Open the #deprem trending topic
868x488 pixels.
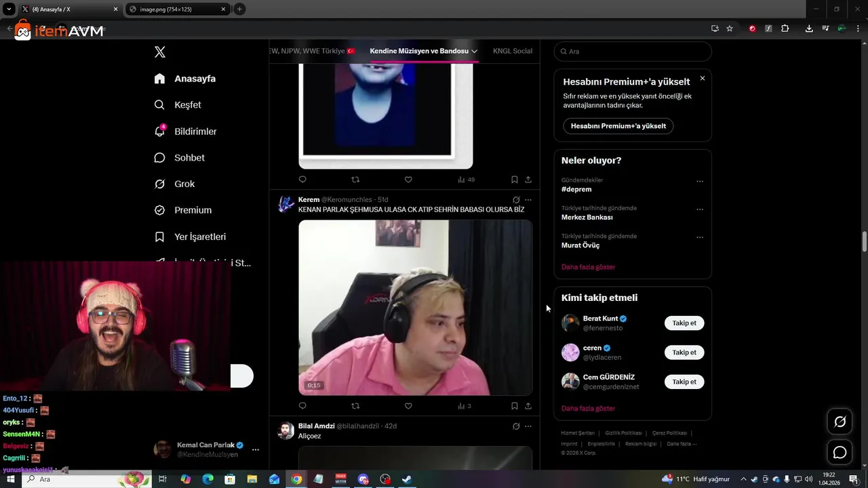576,190
